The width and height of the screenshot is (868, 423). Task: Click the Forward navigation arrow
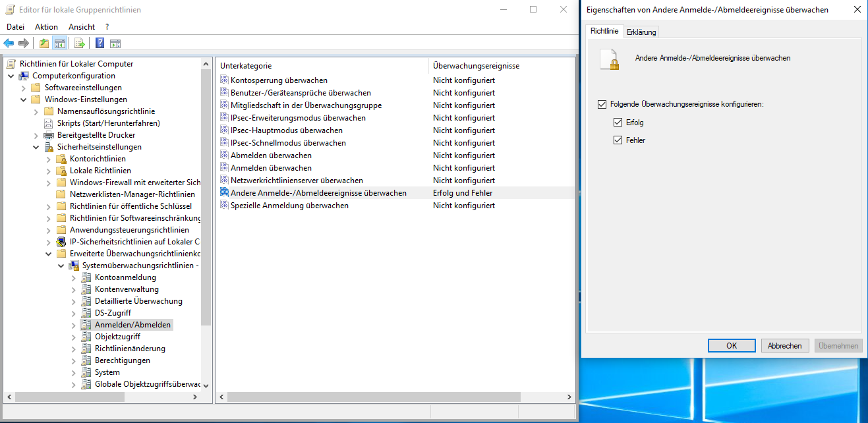pos(23,43)
